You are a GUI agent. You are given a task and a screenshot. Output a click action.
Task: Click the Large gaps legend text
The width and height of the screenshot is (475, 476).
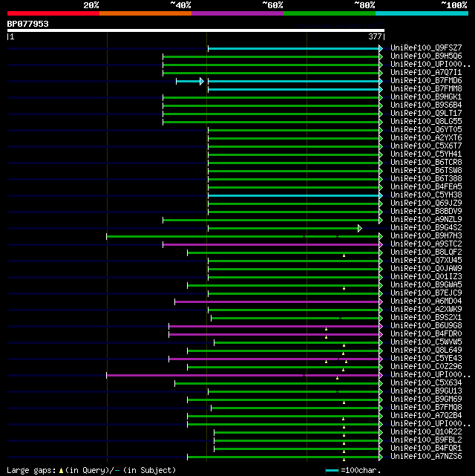coord(91,470)
